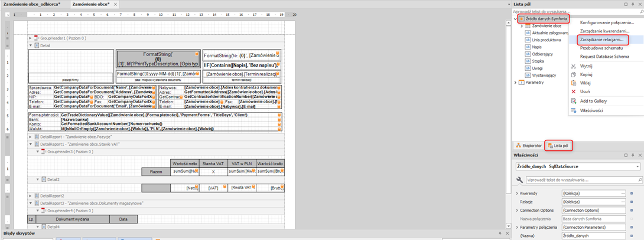Click the Kopiuj copy icon

[573, 75]
